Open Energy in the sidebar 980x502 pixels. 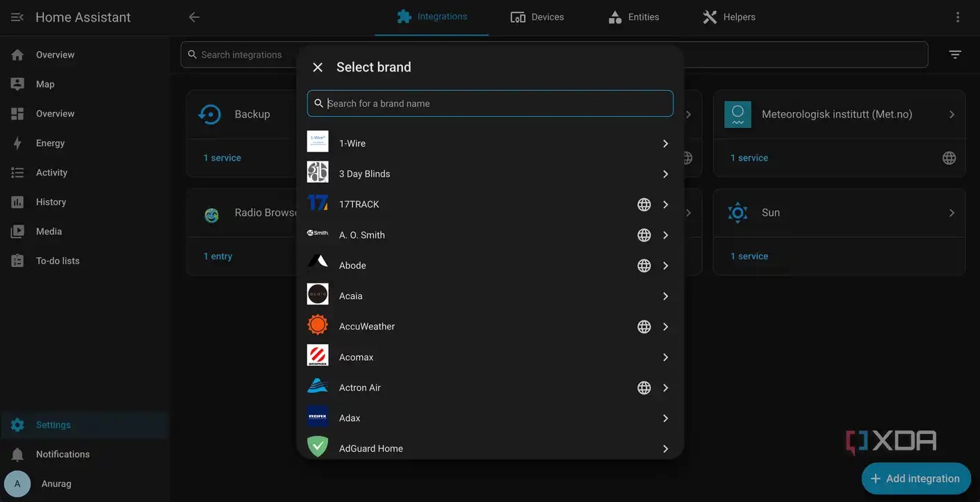[85, 143]
